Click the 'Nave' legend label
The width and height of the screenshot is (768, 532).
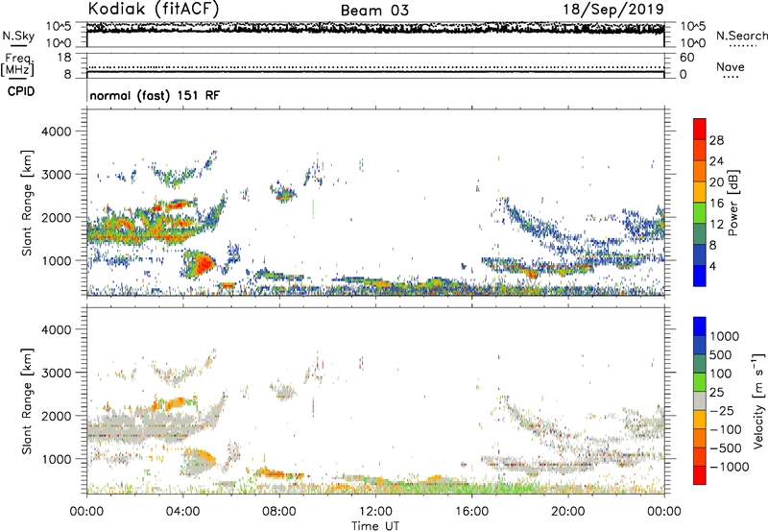click(x=731, y=66)
